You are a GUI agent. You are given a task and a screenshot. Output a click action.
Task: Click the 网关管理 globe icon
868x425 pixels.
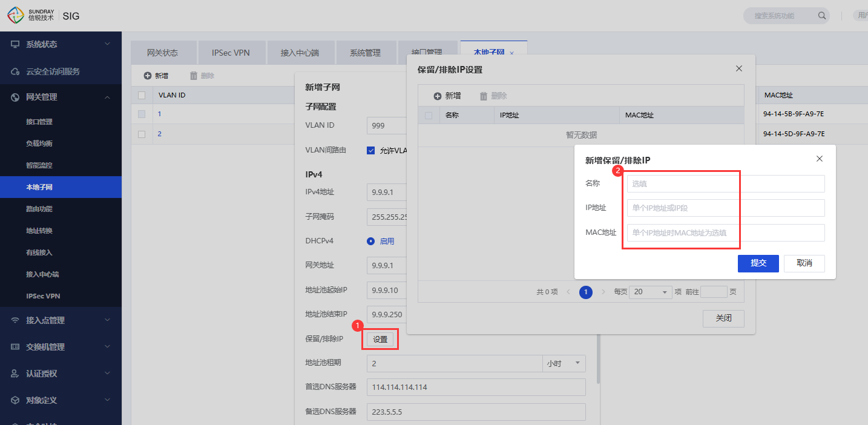click(x=15, y=97)
